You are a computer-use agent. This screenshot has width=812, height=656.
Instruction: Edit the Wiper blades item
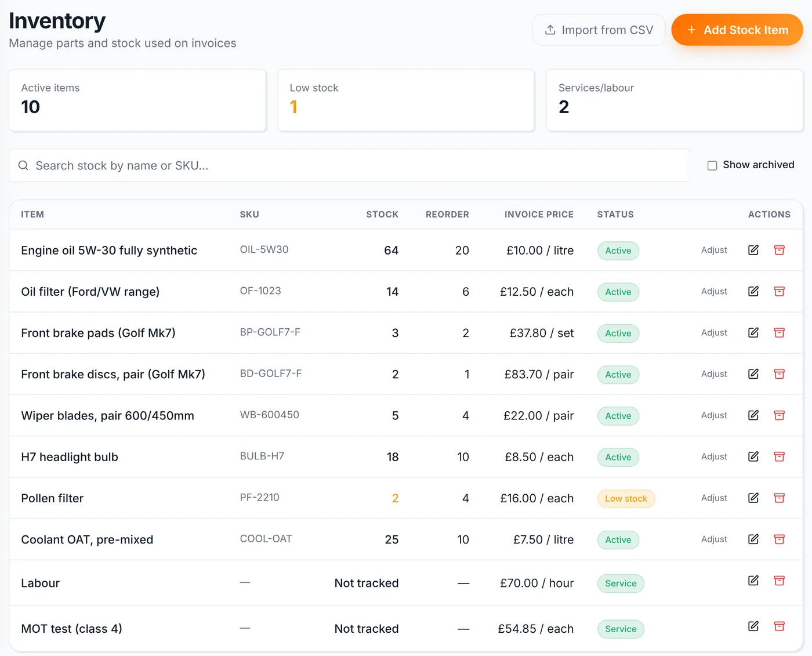click(753, 415)
